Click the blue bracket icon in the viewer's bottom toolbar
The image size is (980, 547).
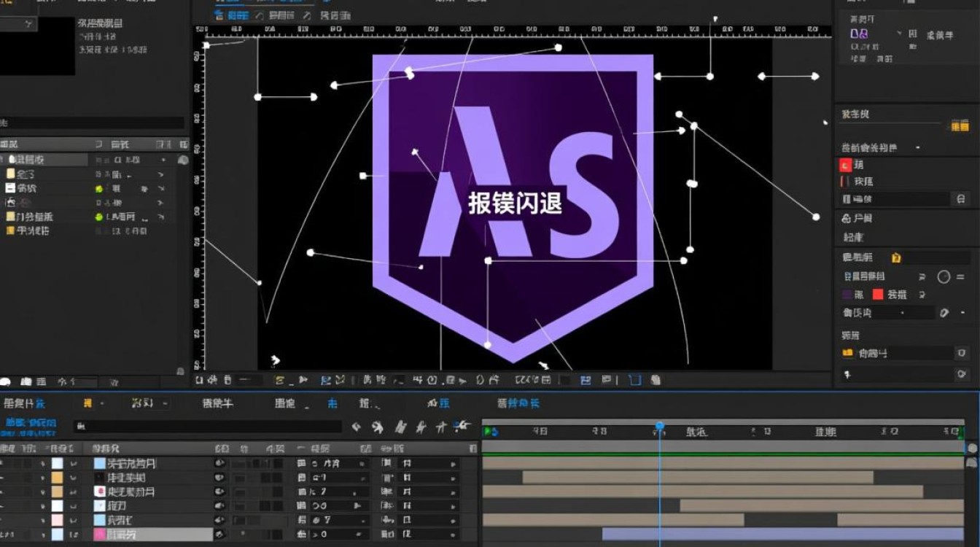point(634,380)
